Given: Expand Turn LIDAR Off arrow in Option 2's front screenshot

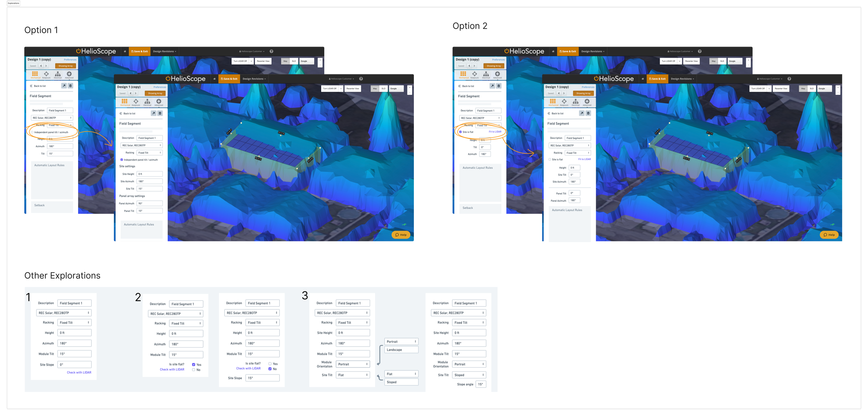Looking at the screenshot, I should pyautogui.click(x=769, y=89).
